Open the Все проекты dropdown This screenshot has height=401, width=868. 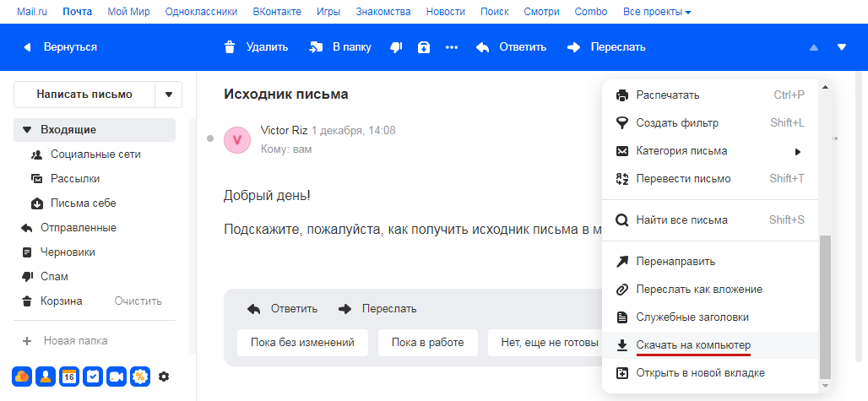(657, 13)
